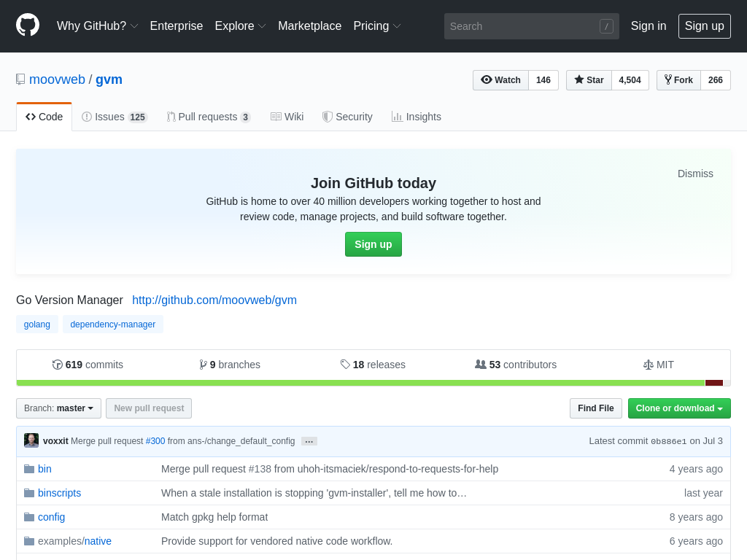Viewport: 747px width, 560px height.
Task: Click the MIT license scale icon
Action: (x=649, y=365)
